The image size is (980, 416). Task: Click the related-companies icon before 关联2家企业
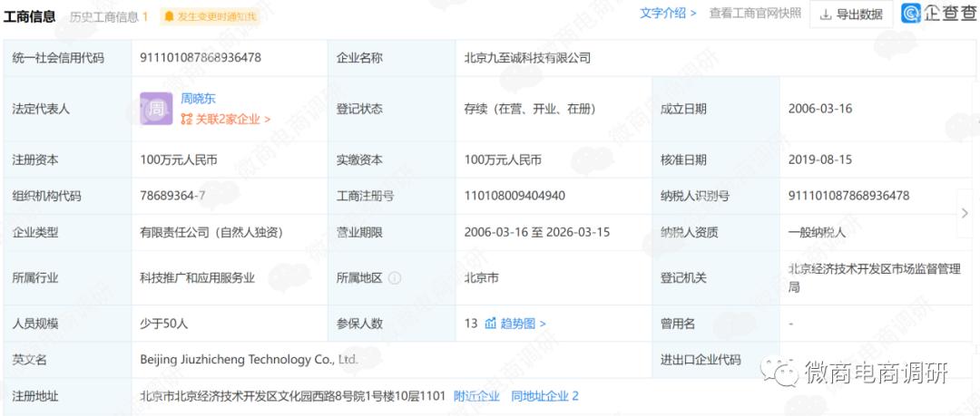(x=186, y=119)
